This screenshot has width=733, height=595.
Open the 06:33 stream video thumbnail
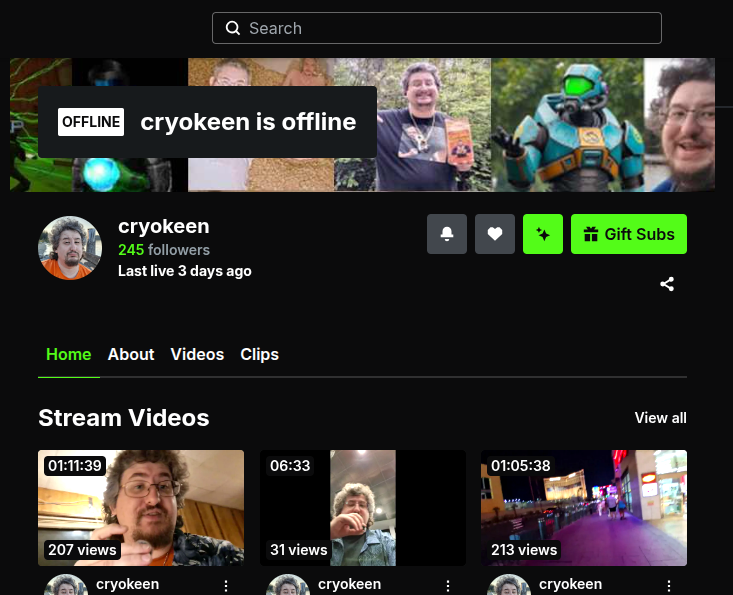(363, 508)
